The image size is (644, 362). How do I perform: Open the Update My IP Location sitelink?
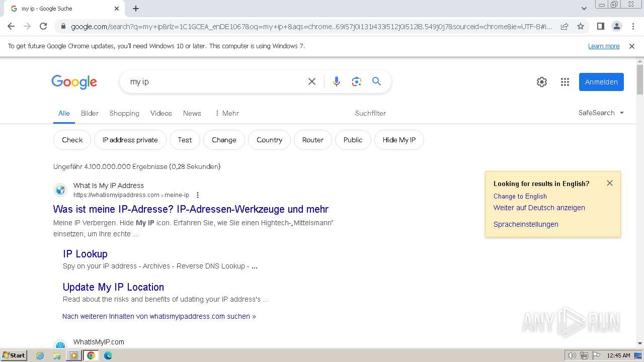[x=113, y=287]
